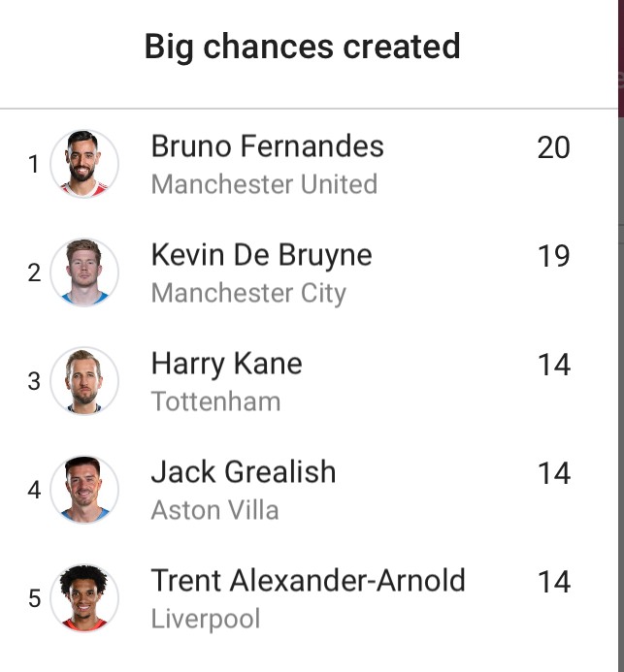This screenshot has height=672, width=624.
Task: Select the Harry Kane name text
Action: coord(226,364)
